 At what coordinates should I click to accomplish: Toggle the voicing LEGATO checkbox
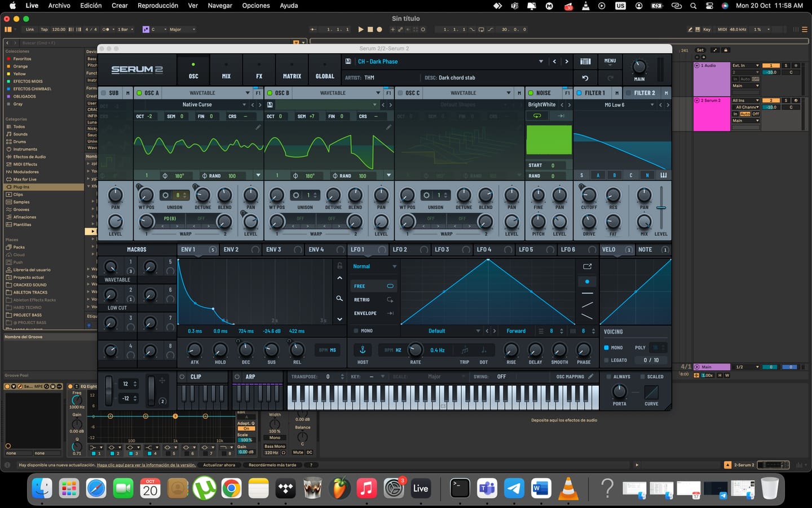(x=606, y=360)
